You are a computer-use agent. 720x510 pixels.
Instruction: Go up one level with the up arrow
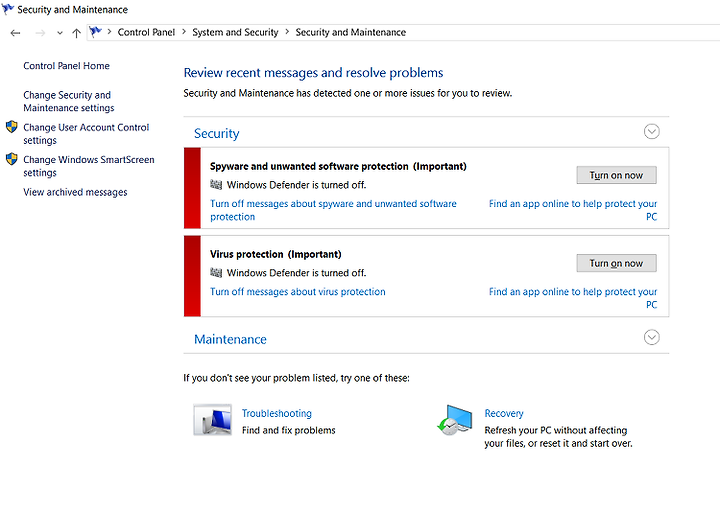(76, 33)
